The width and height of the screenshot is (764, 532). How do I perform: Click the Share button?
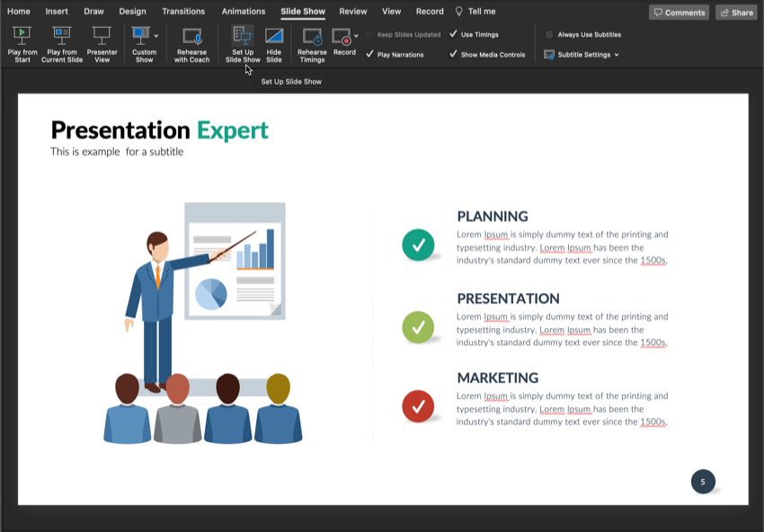pyautogui.click(x=736, y=13)
